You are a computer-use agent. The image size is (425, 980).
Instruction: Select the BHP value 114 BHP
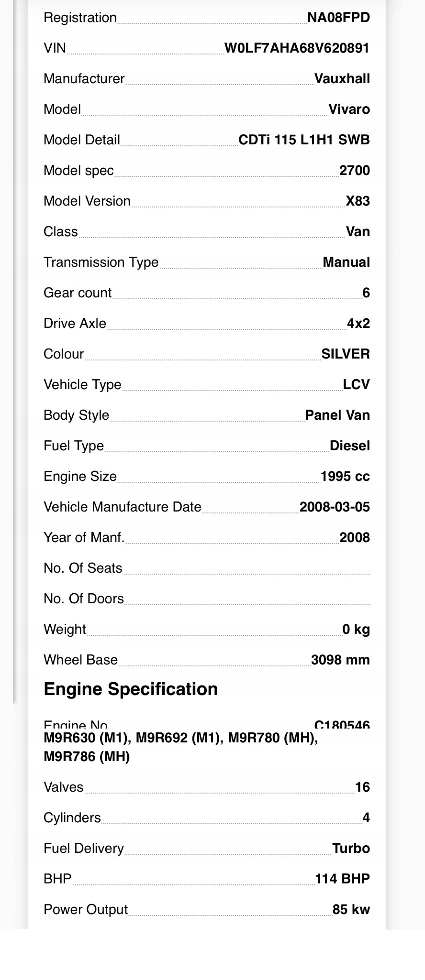tap(342, 879)
